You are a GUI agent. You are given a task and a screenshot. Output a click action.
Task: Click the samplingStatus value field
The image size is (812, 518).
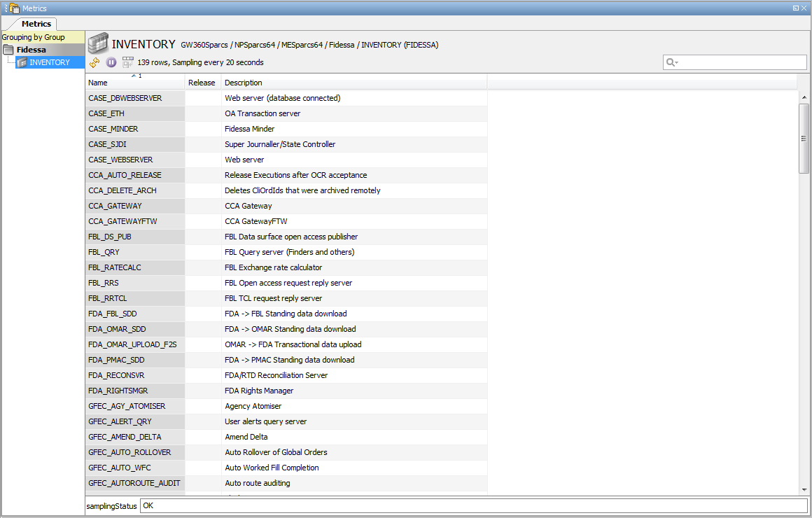coord(474,506)
